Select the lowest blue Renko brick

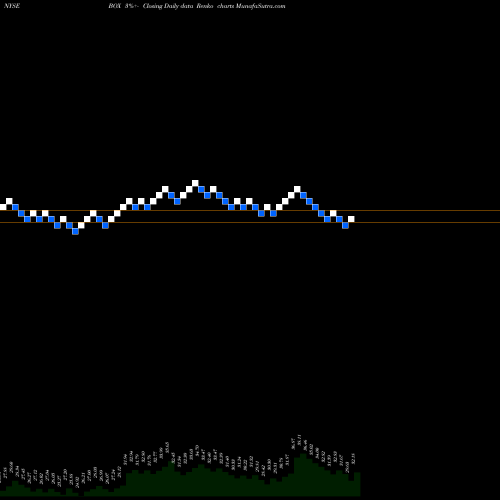(x=75, y=231)
